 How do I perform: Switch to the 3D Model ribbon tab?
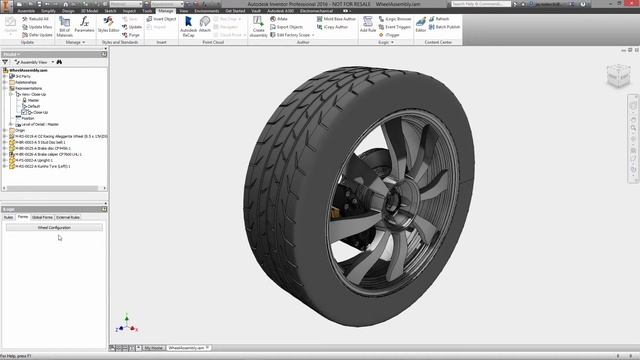pyautogui.click(x=89, y=11)
